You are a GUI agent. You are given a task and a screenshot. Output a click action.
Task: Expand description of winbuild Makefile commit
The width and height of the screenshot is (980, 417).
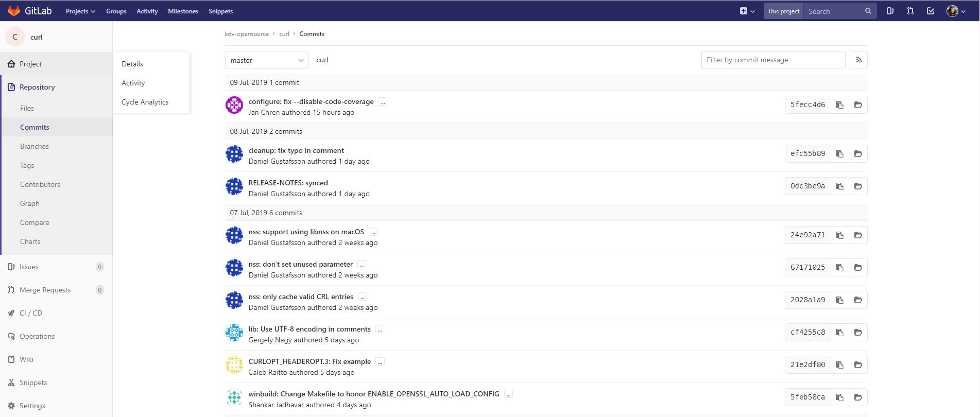click(508, 394)
